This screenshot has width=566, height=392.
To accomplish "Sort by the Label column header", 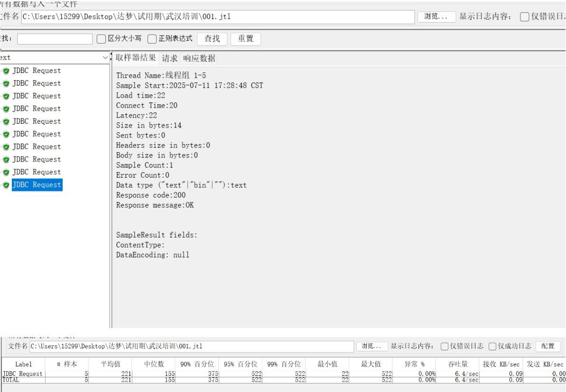I will click(x=23, y=364).
